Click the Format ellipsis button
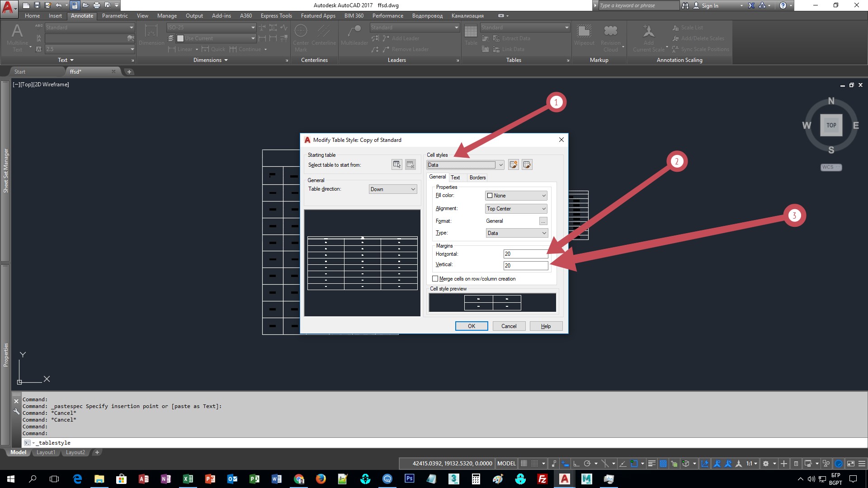Screen dimensions: 868x488 pos(543,221)
